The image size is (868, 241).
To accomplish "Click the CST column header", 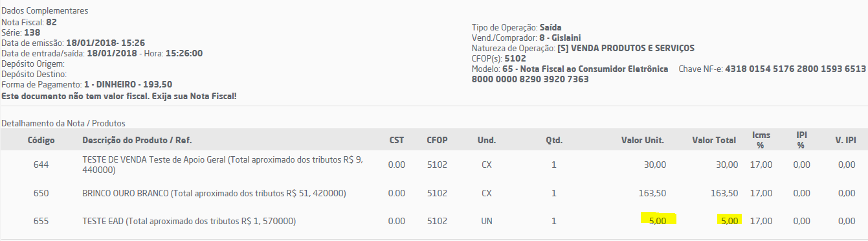I will click(397, 140).
